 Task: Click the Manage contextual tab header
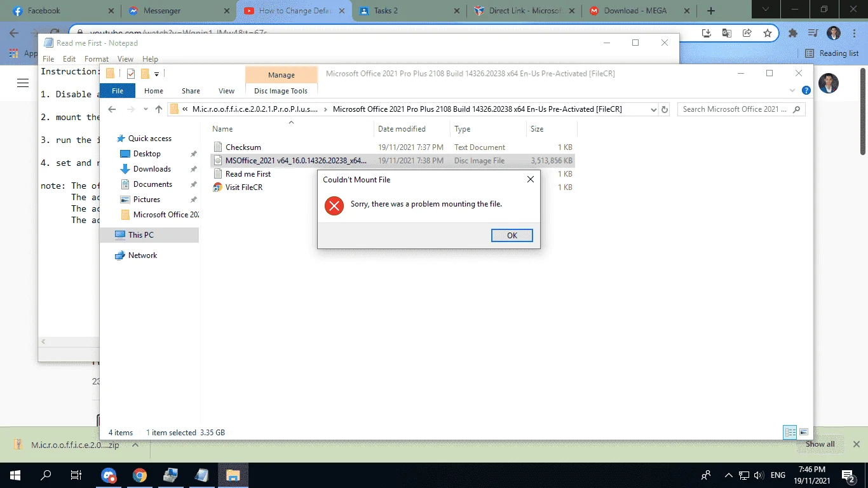(x=281, y=74)
